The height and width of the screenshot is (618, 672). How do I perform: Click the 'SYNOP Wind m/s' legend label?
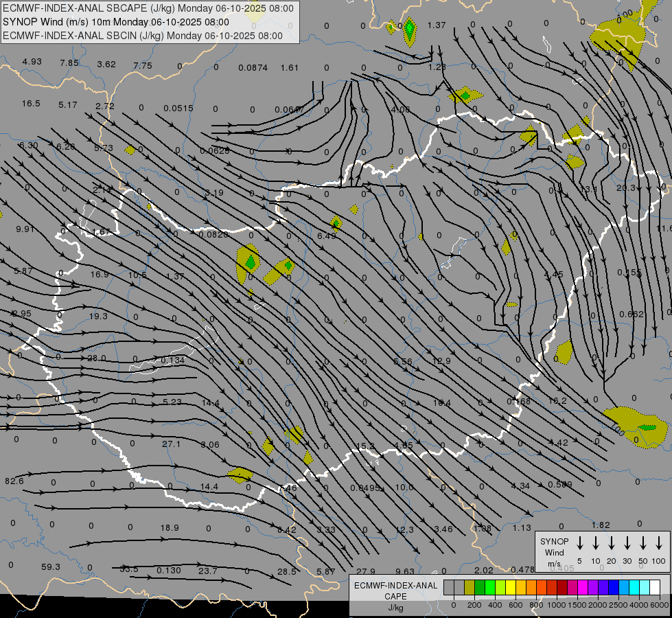click(554, 552)
